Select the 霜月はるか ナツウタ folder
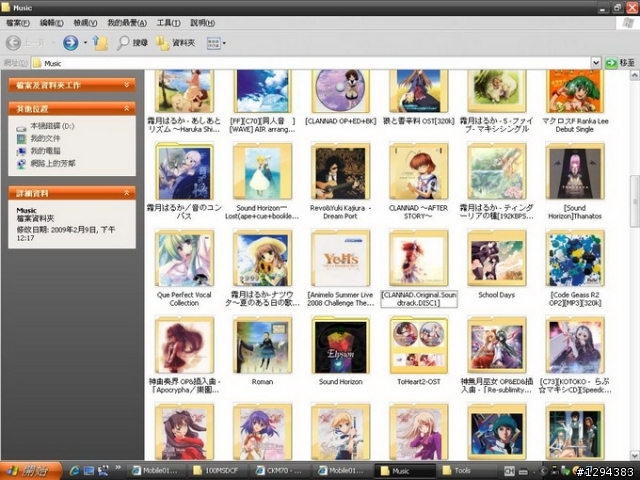The height and width of the screenshot is (480, 640). 262,268
